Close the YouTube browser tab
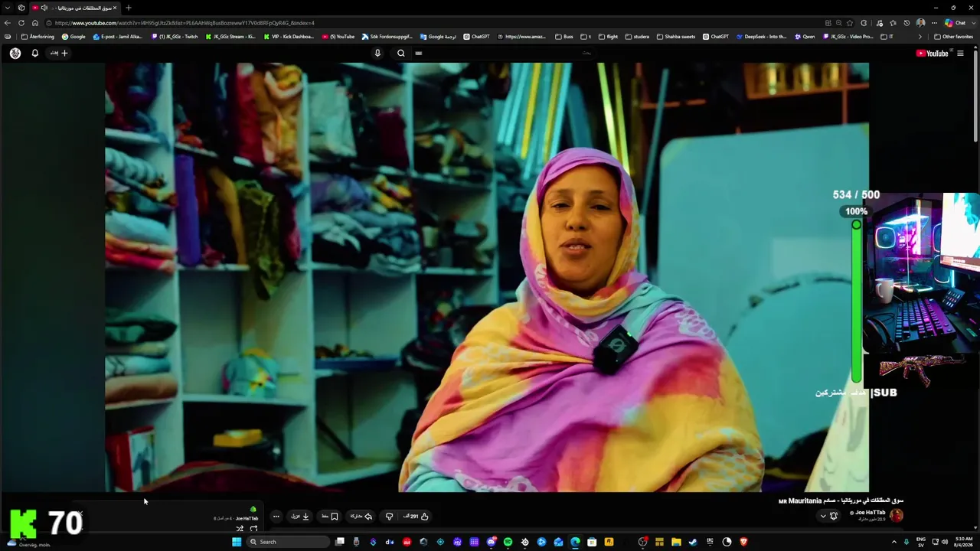Image resolution: width=980 pixels, height=551 pixels. coord(115,8)
